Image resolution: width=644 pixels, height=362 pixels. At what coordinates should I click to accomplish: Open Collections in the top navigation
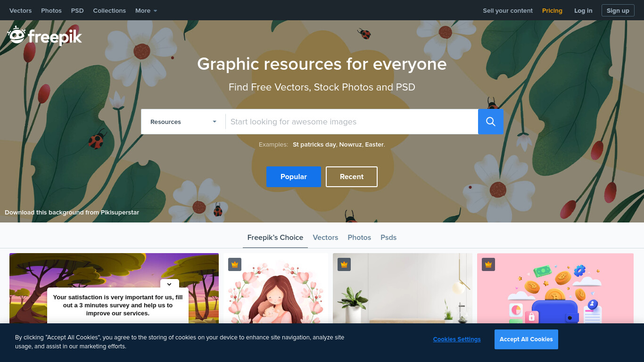[x=109, y=10]
